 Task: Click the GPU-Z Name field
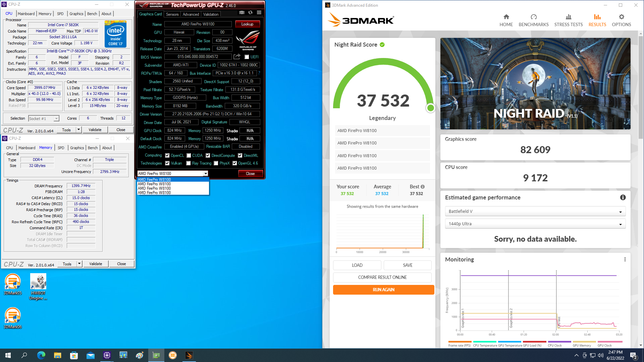pos(198,24)
